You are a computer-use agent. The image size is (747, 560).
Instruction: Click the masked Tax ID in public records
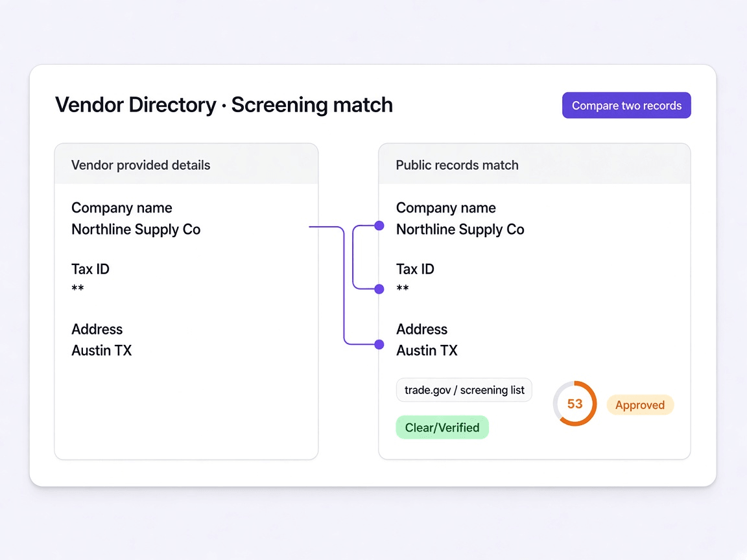403,288
